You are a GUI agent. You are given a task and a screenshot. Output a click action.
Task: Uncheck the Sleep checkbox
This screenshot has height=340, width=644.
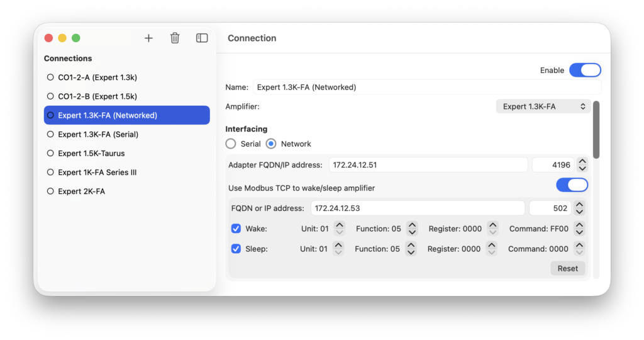tap(236, 249)
